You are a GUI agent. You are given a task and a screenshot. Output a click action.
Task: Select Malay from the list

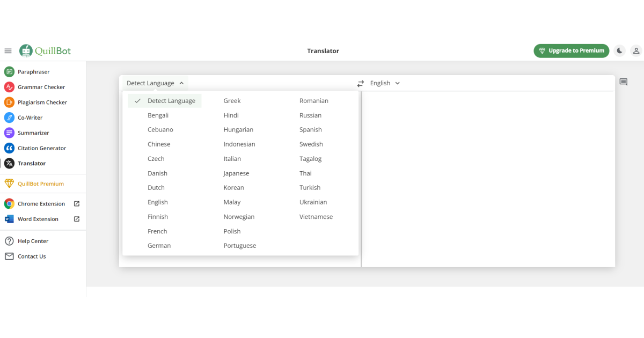coord(232,202)
